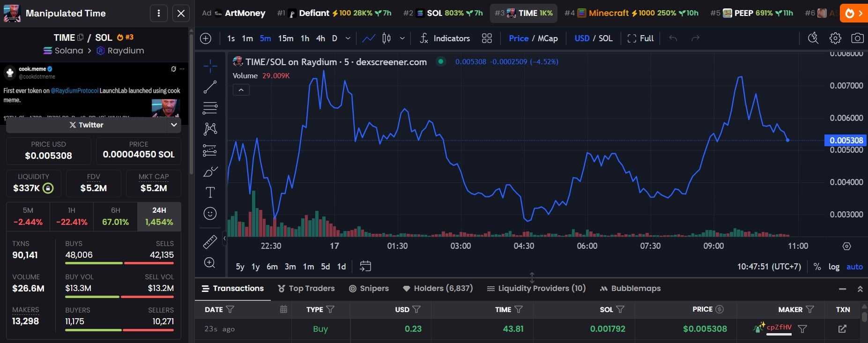Switch chart to MCap view

(548, 38)
